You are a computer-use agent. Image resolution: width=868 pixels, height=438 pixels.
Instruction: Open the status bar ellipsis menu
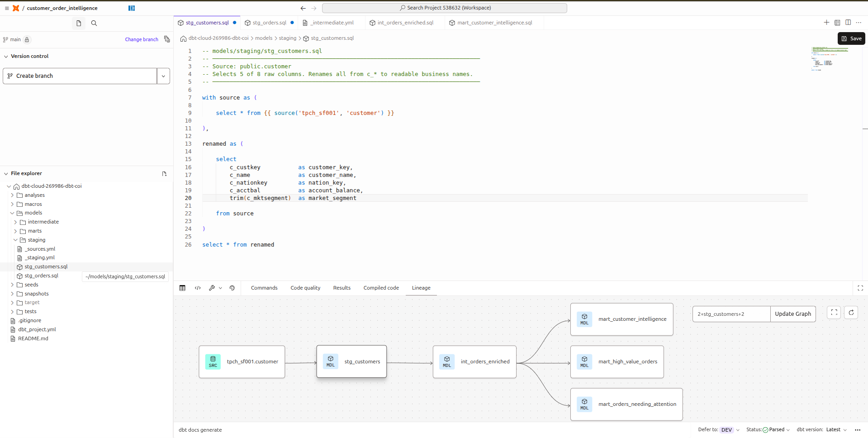pos(858,430)
